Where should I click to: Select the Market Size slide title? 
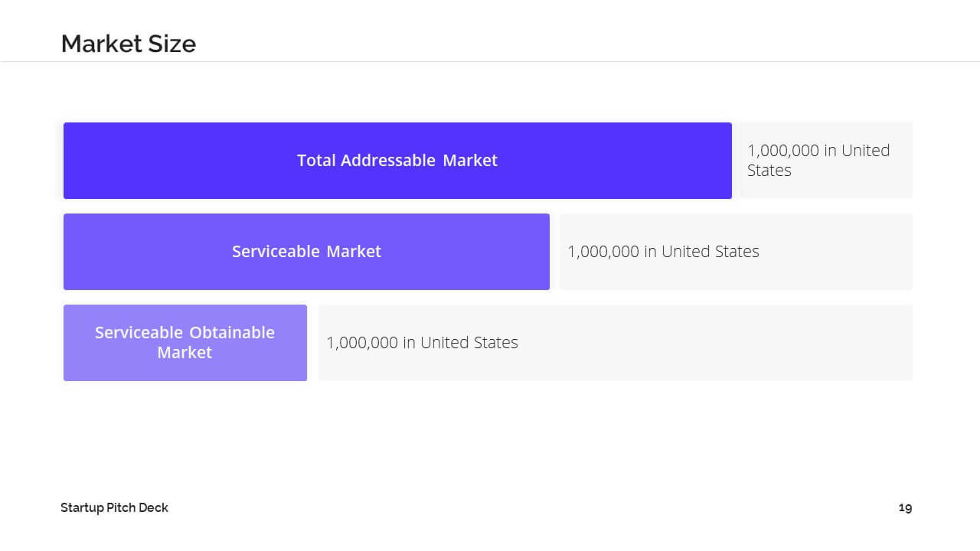coord(129,44)
